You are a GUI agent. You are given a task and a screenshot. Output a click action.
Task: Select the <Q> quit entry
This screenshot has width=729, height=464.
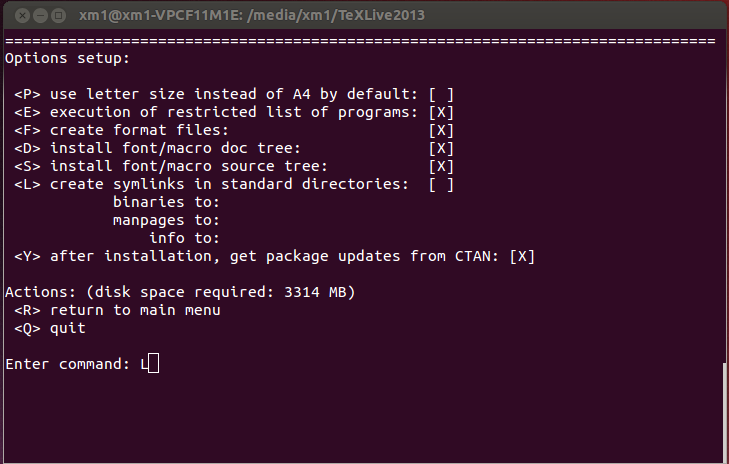tap(50, 328)
